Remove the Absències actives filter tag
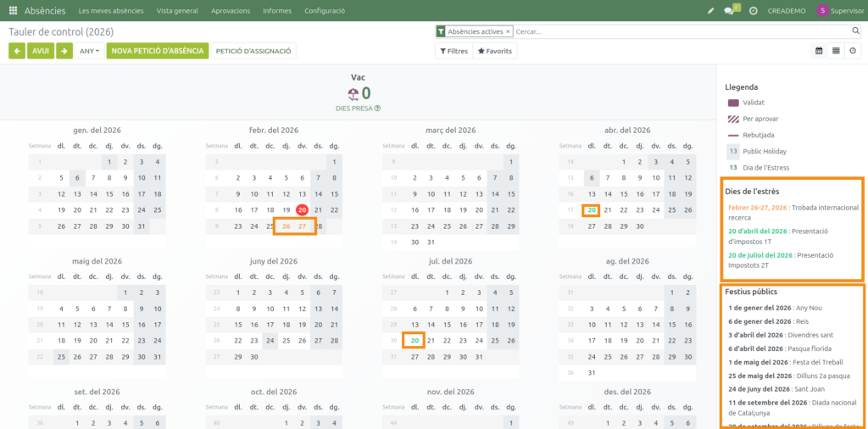The height and width of the screenshot is (429, 868). coord(508,31)
